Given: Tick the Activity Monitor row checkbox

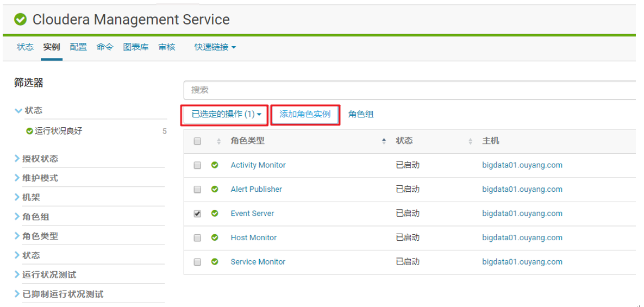Looking at the screenshot, I should pos(197,165).
